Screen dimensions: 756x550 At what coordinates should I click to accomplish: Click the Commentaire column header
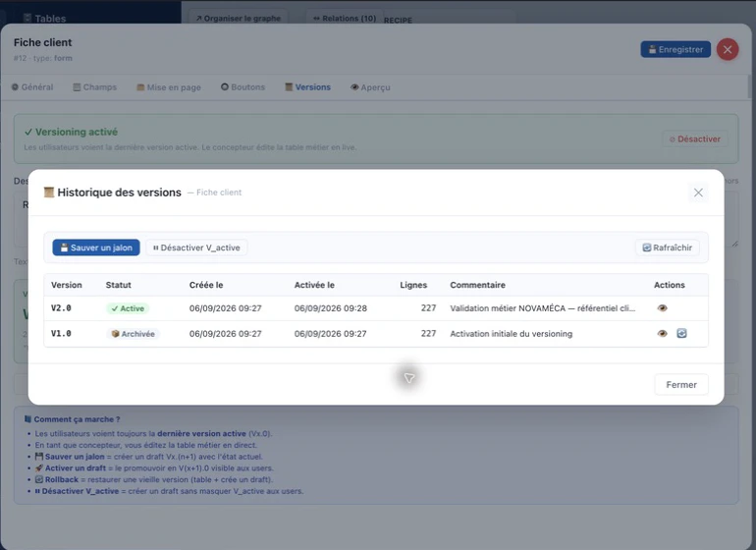477,285
